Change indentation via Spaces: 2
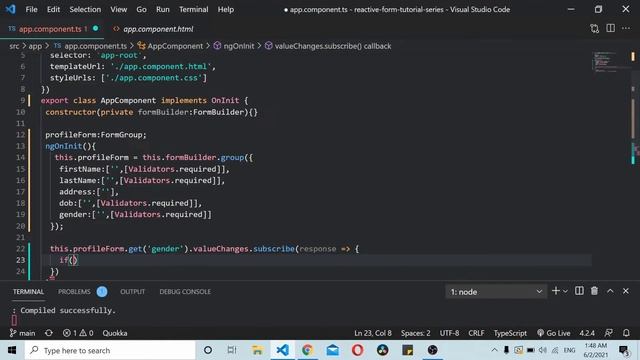The height and width of the screenshot is (360, 640). point(416,333)
